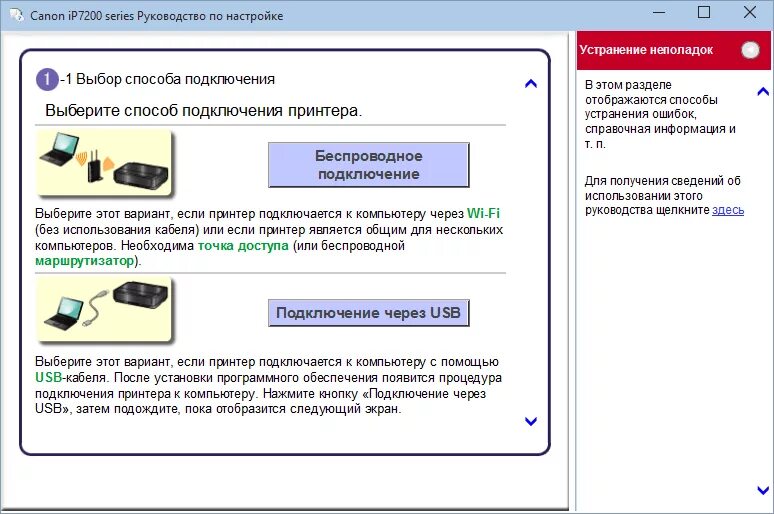Maximize the setup guide window

point(704,12)
